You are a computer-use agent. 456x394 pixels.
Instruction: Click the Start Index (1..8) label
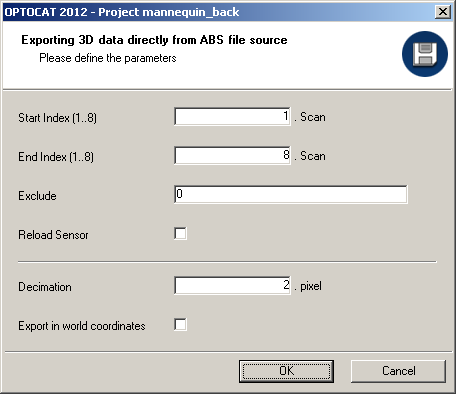click(x=57, y=118)
